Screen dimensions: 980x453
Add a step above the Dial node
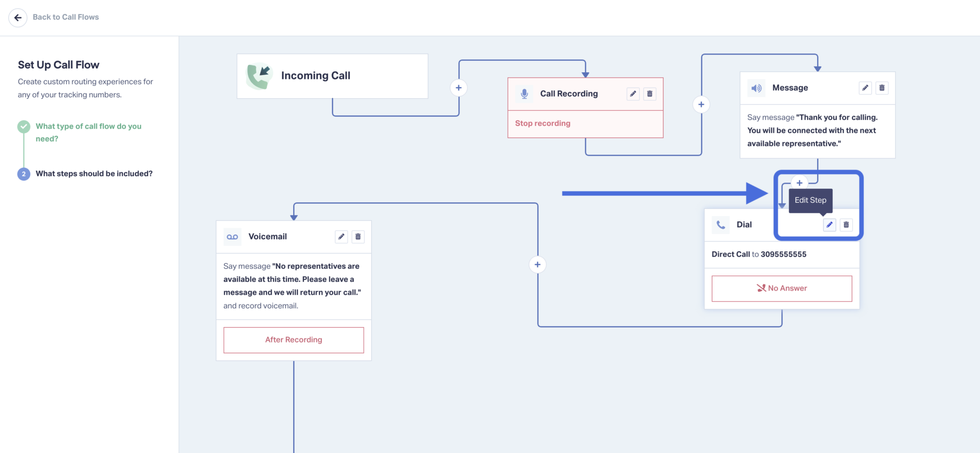click(x=799, y=183)
